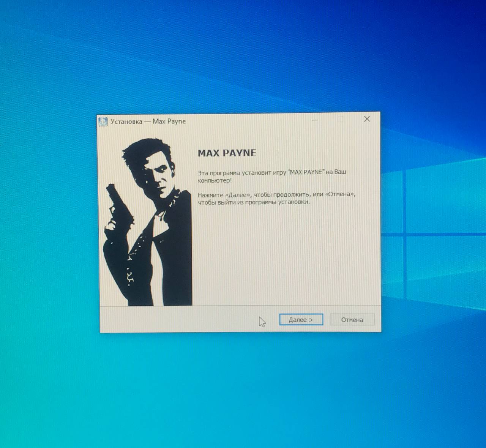The width and height of the screenshot is (486, 448).
Task: Close the Max Payne installer window
Action: pos(367,119)
